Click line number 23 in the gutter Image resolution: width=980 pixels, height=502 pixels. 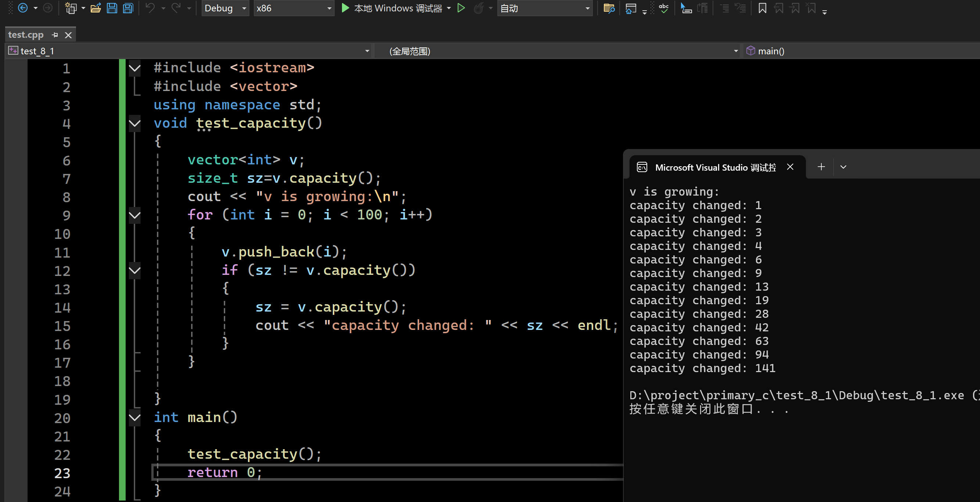(62, 473)
